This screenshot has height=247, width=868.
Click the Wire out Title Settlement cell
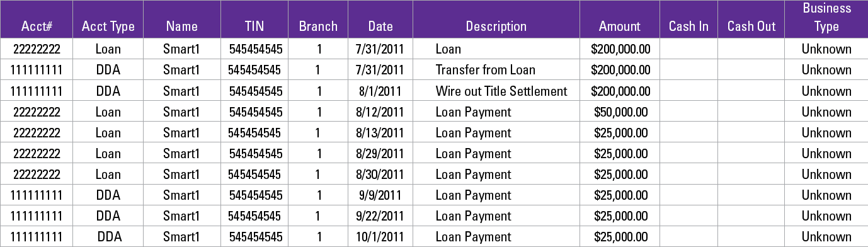(x=501, y=91)
